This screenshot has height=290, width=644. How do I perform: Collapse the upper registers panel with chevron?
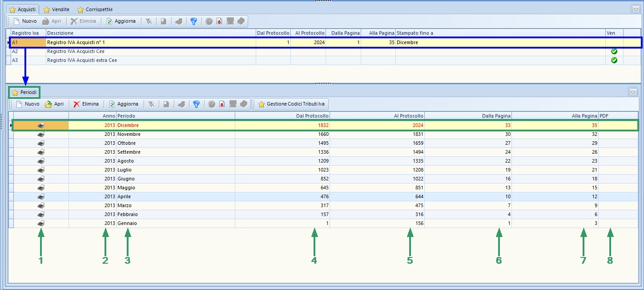point(635,9)
